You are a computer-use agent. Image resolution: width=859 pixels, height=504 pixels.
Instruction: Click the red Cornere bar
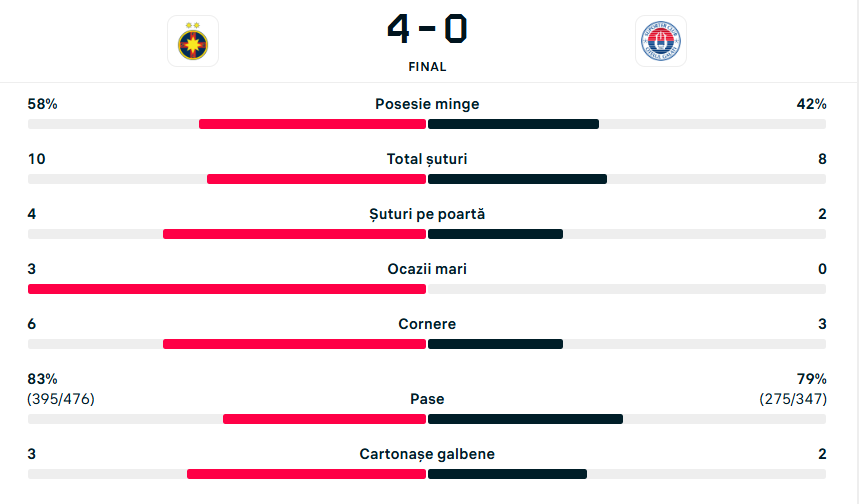tap(295, 344)
